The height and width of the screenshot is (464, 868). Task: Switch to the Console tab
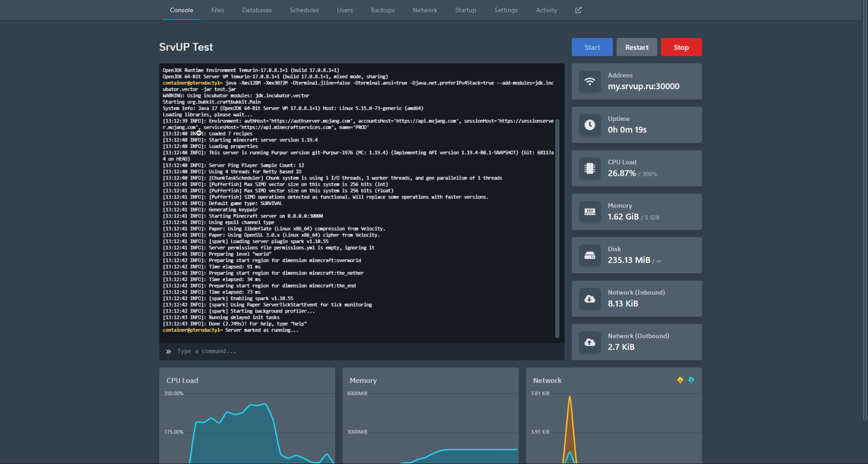click(x=182, y=10)
